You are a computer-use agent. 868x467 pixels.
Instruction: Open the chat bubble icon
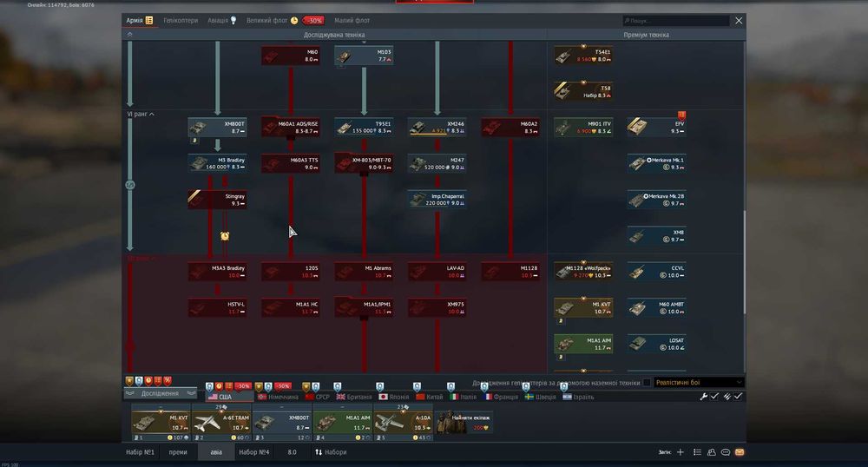coord(725,452)
